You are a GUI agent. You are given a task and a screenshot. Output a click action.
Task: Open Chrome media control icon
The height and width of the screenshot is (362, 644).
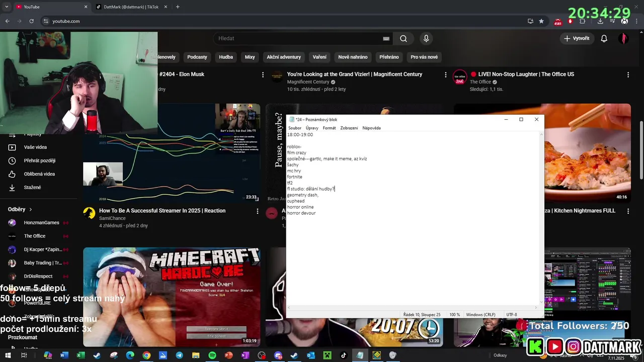(x=611, y=21)
